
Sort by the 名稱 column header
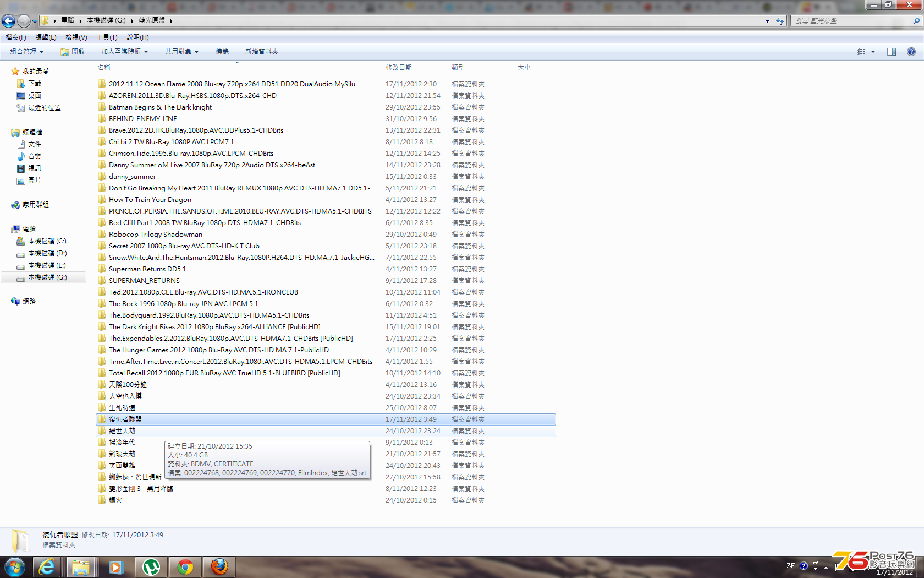(x=238, y=67)
